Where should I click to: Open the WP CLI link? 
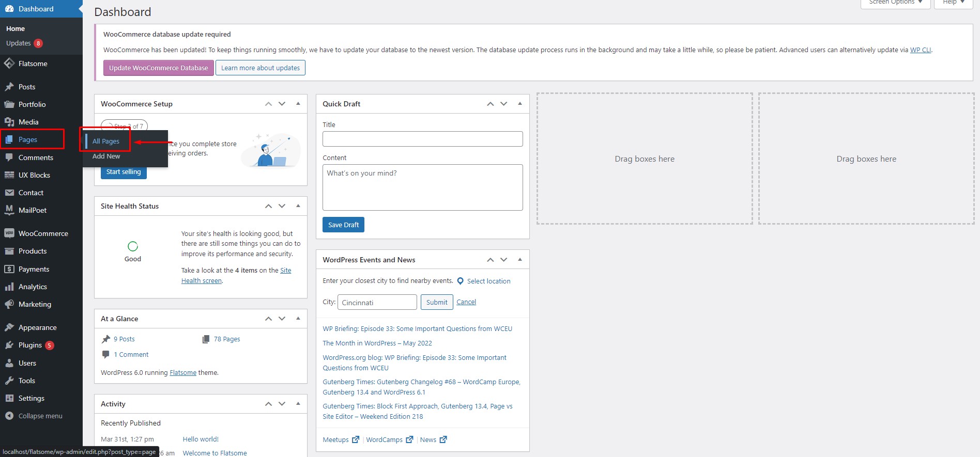click(921, 50)
